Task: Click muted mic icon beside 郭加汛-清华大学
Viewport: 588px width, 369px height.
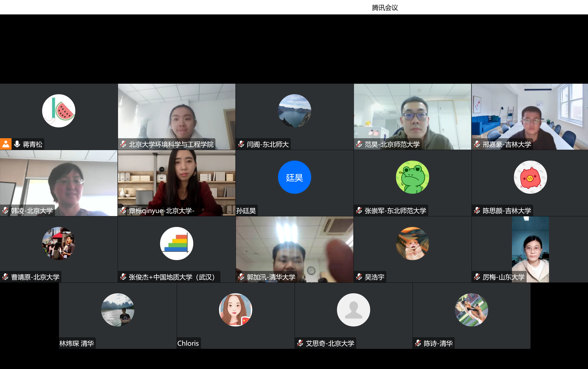Action: [x=241, y=277]
